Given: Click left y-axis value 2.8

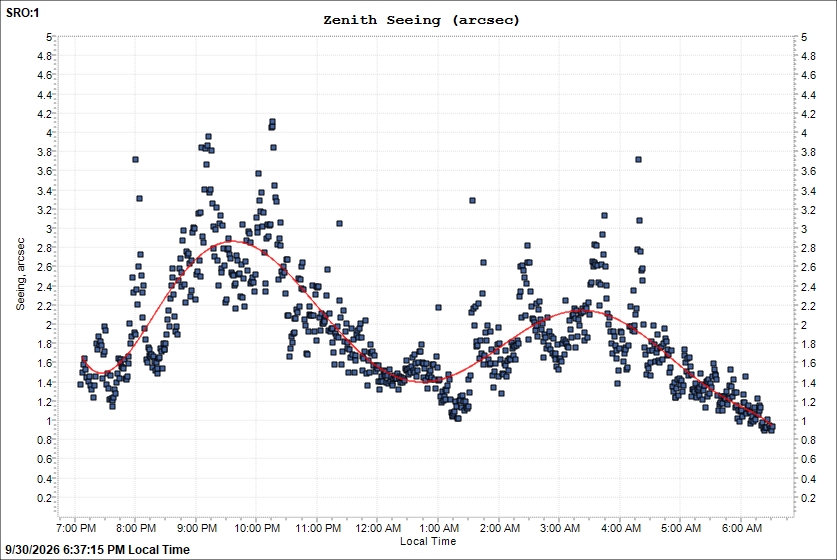Looking at the screenshot, I should pyautogui.click(x=44, y=248).
